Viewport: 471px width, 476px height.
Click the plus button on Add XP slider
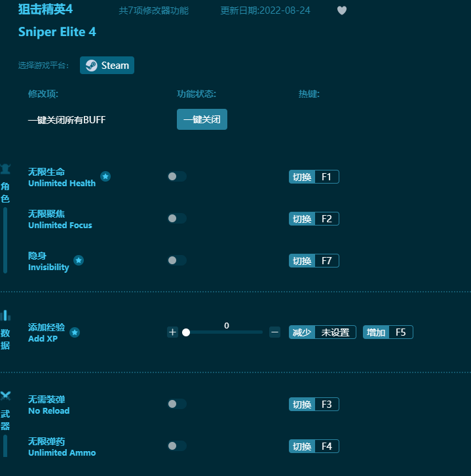click(x=172, y=332)
